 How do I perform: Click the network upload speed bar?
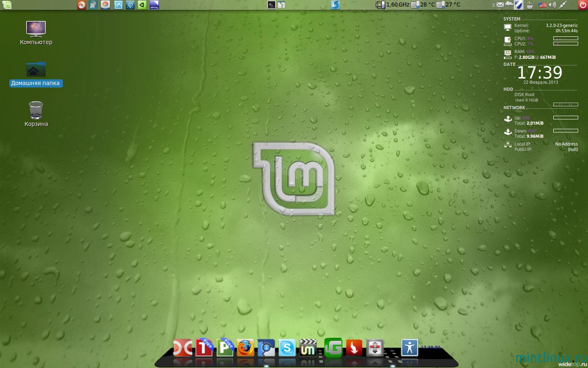[x=566, y=117]
